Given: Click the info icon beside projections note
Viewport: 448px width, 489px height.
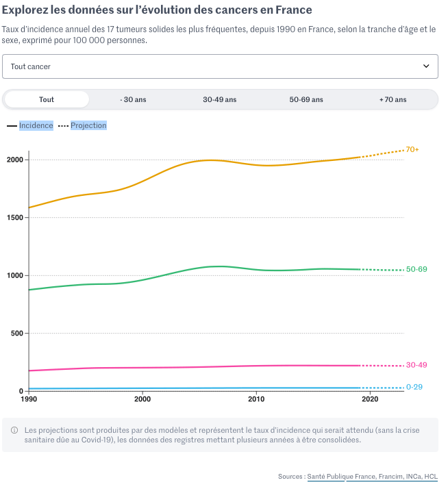Looking at the screenshot, I should (x=14, y=430).
